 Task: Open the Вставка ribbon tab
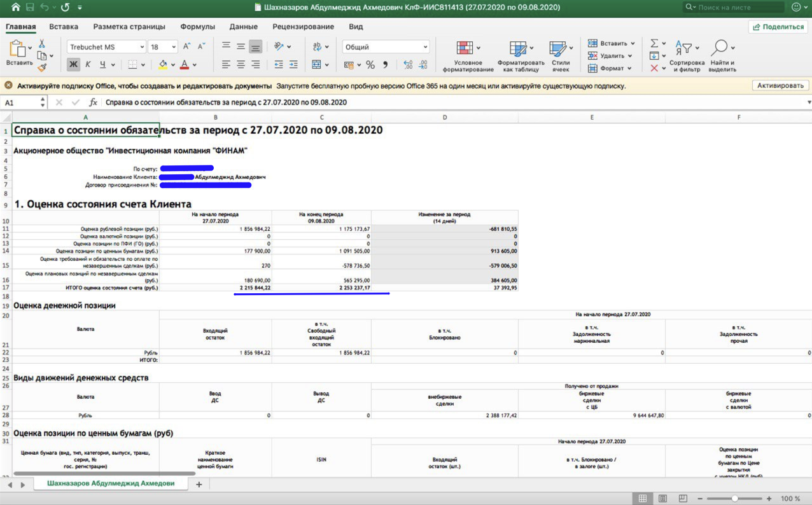click(64, 27)
